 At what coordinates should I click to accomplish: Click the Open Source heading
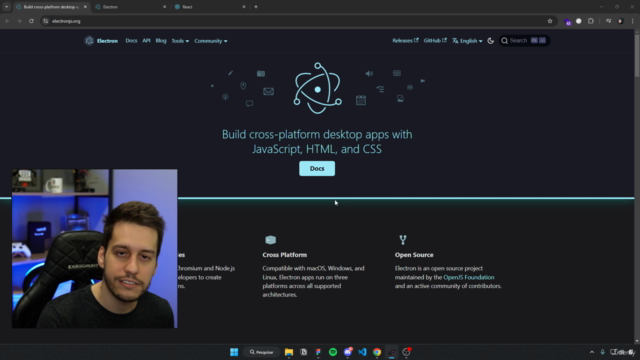(x=414, y=255)
